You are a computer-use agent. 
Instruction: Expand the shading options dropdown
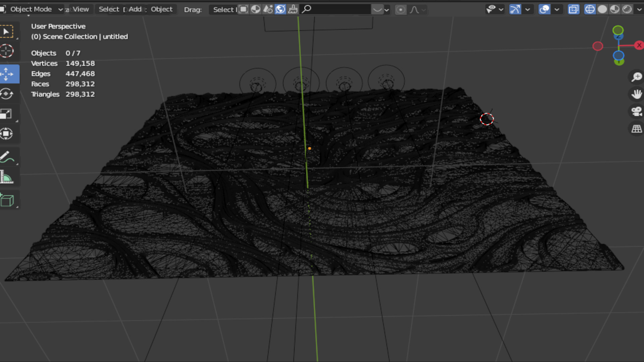[639, 9]
